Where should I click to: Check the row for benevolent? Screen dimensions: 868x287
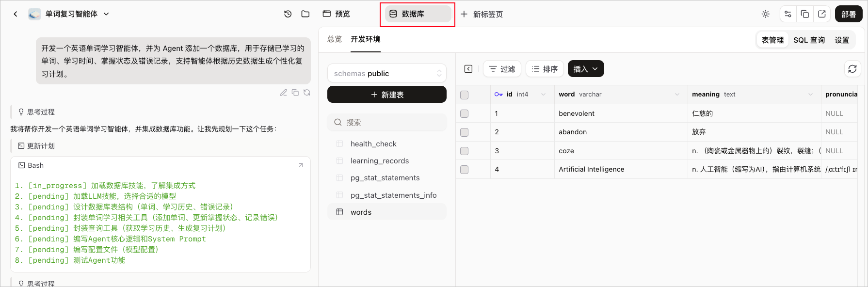coord(465,113)
